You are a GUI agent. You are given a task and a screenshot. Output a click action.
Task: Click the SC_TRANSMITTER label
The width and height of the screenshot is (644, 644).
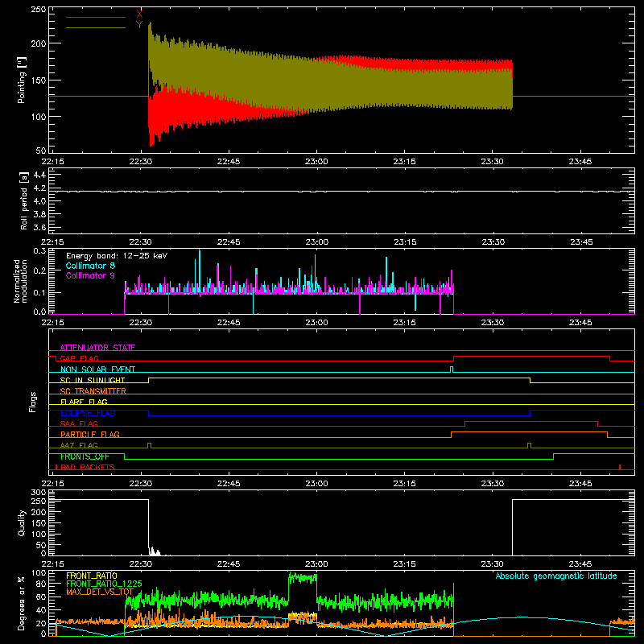[93, 391]
